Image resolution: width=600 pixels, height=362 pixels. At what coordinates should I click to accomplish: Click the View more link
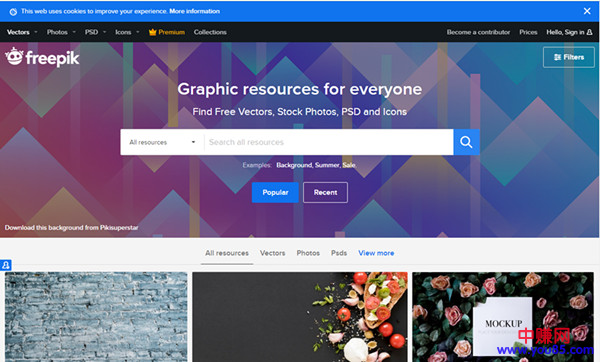coord(376,253)
